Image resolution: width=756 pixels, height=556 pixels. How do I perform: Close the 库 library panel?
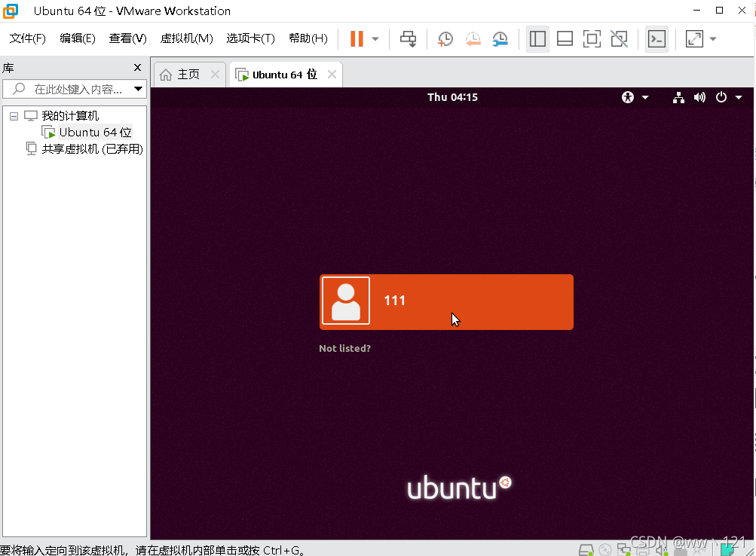coord(137,68)
